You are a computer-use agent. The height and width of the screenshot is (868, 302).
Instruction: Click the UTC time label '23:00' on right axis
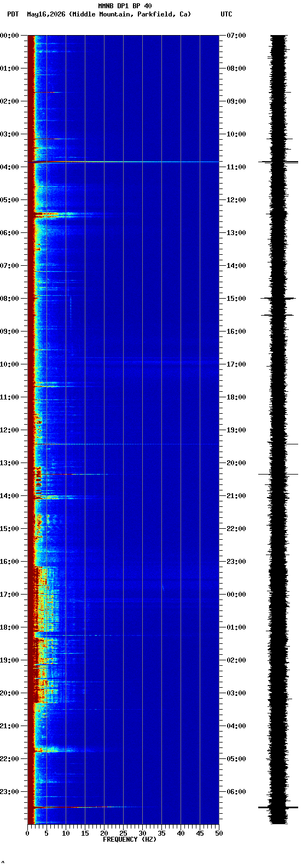pos(236,562)
